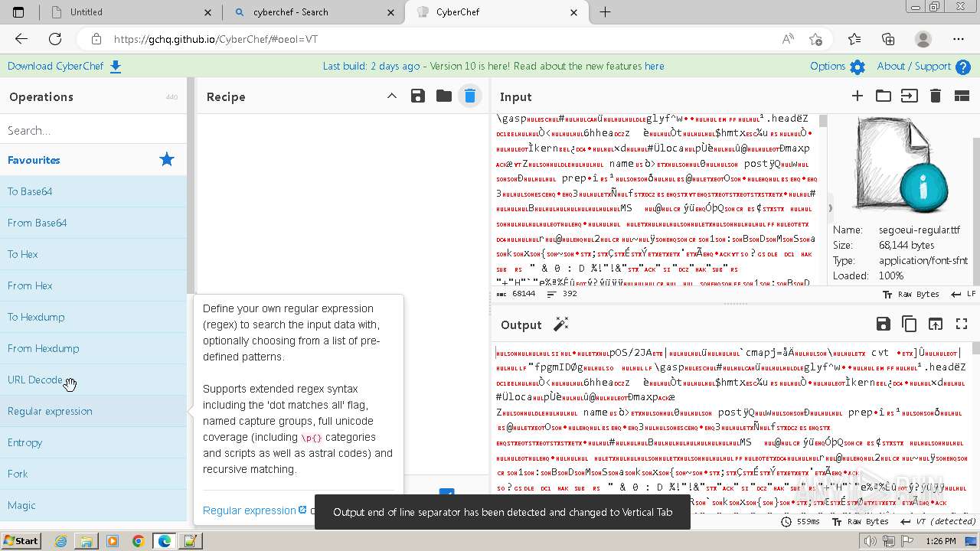Go back in browser history
980x551 pixels.
point(21,39)
